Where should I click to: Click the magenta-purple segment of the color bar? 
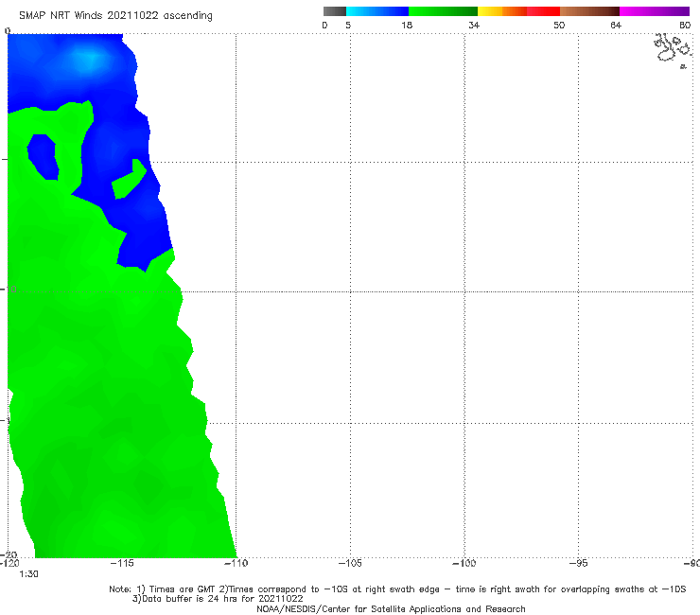click(655, 11)
